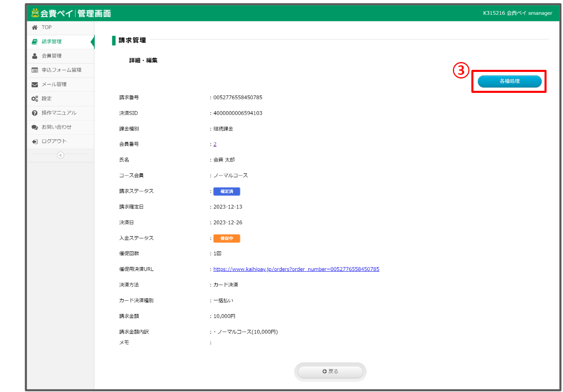Click the メール管理 envelope icon

click(35, 85)
